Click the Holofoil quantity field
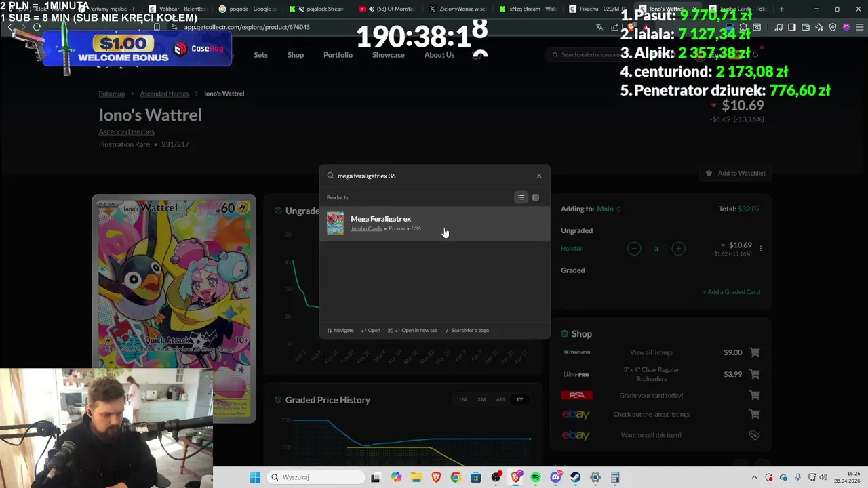868x488 pixels. pyautogui.click(x=656, y=249)
